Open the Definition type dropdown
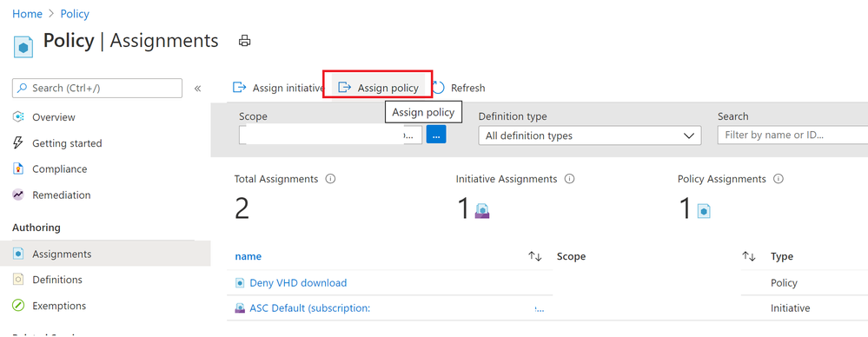Image resolution: width=868 pixels, height=337 pixels. click(x=590, y=135)
